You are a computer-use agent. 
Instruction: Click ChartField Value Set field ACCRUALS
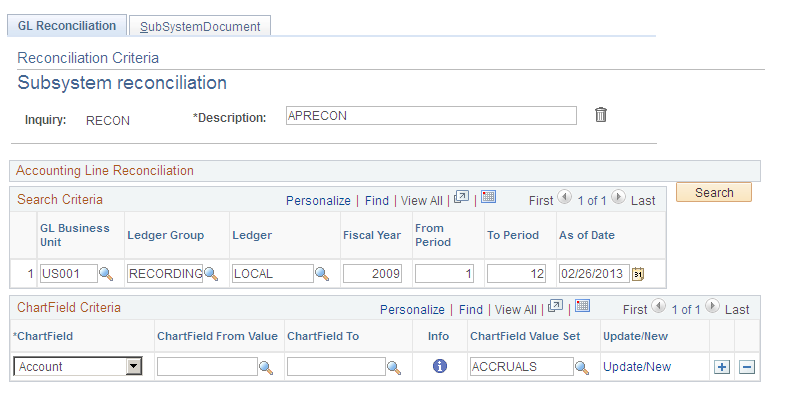[x=521, y=367]
